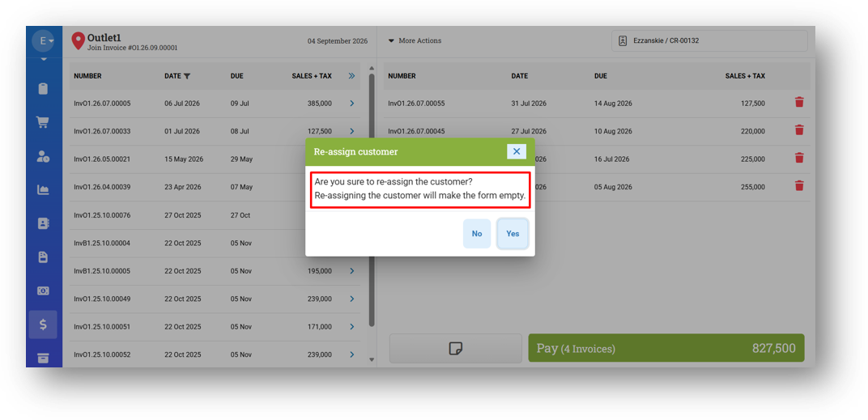This screenshot has height=420, width=868.
Task: Click the Pay (4 Invoices) button
Action: point(666,348)
